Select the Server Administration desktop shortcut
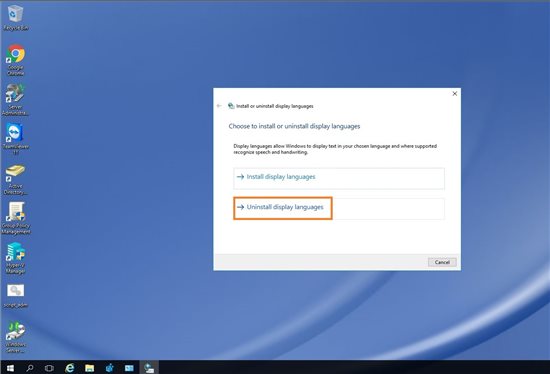The width and height of the screenshot is (550, 374). click(x=15, y=100)
